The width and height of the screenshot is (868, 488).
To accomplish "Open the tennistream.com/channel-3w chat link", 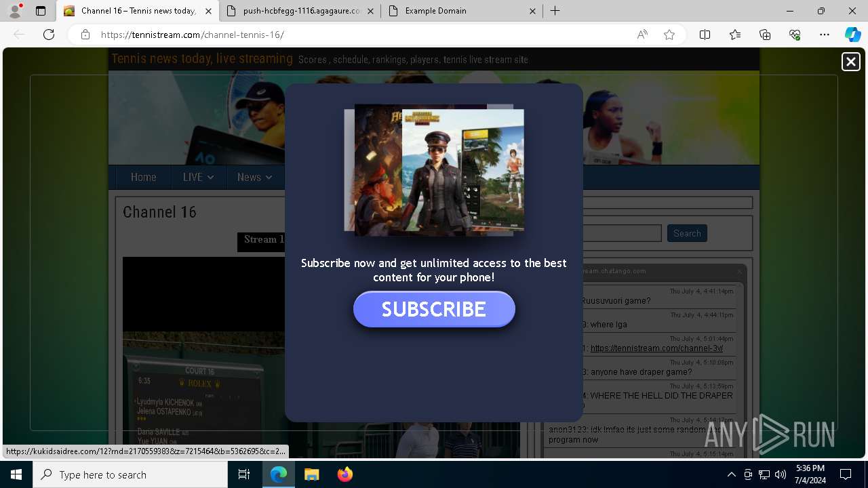I will [656, 348].
